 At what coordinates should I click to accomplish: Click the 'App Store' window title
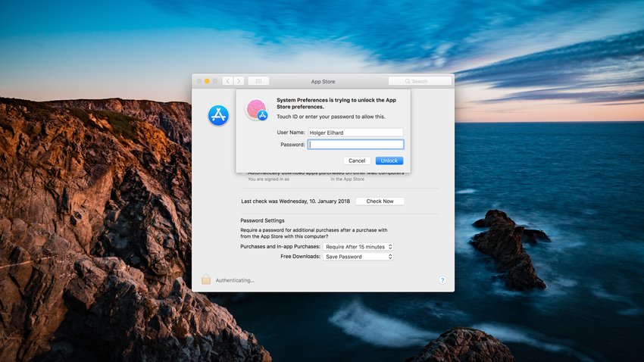(x=323, y=82)
